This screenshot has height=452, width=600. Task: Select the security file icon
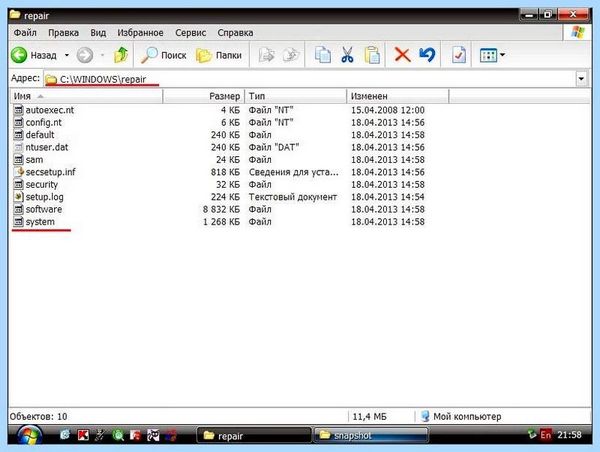click(x=18, y=184)
